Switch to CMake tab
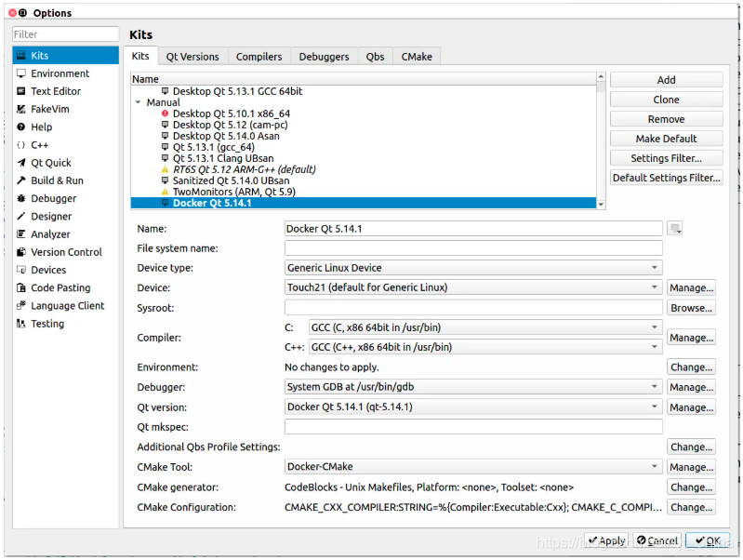 click(x=417, y=57)
